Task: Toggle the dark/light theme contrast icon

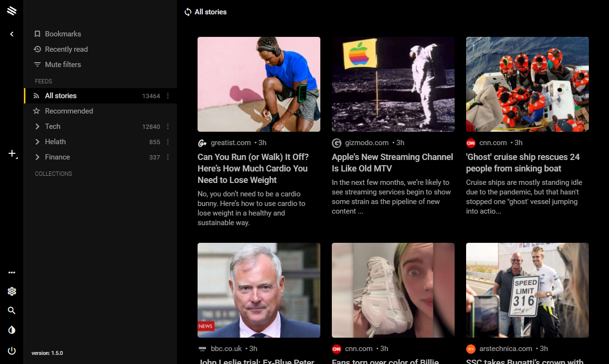Action: 12,330
